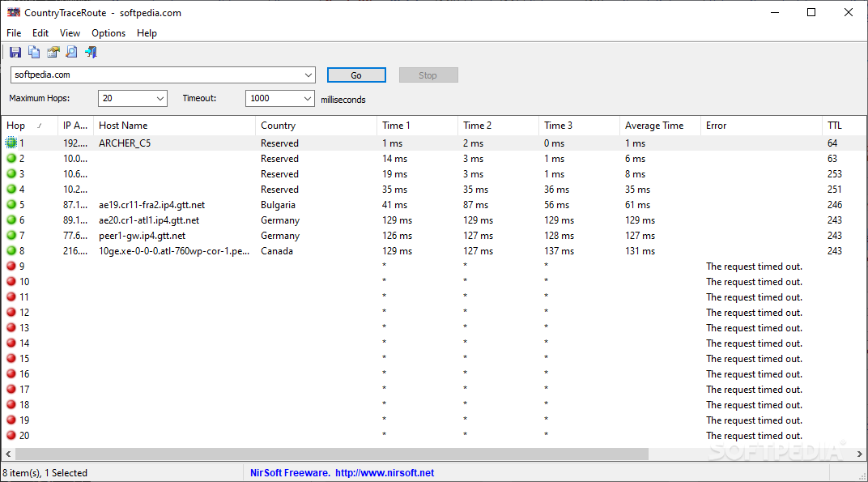This screenshot has height=482, width=868.
Task: Click the Go button
Action: tap(356, 75)
